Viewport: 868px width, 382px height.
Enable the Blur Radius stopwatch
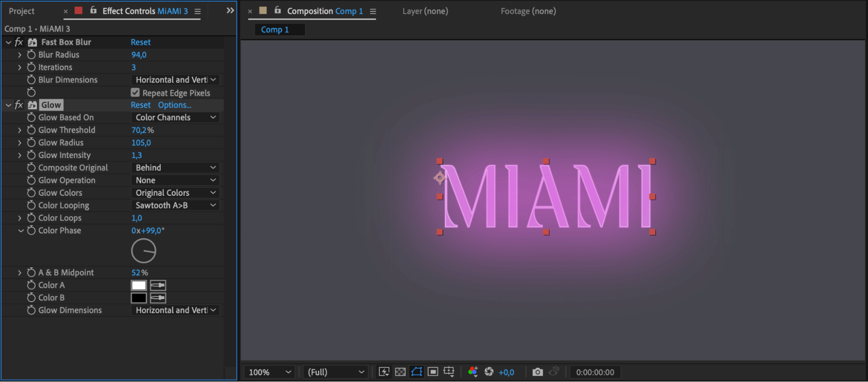click(x=31, y=55)
